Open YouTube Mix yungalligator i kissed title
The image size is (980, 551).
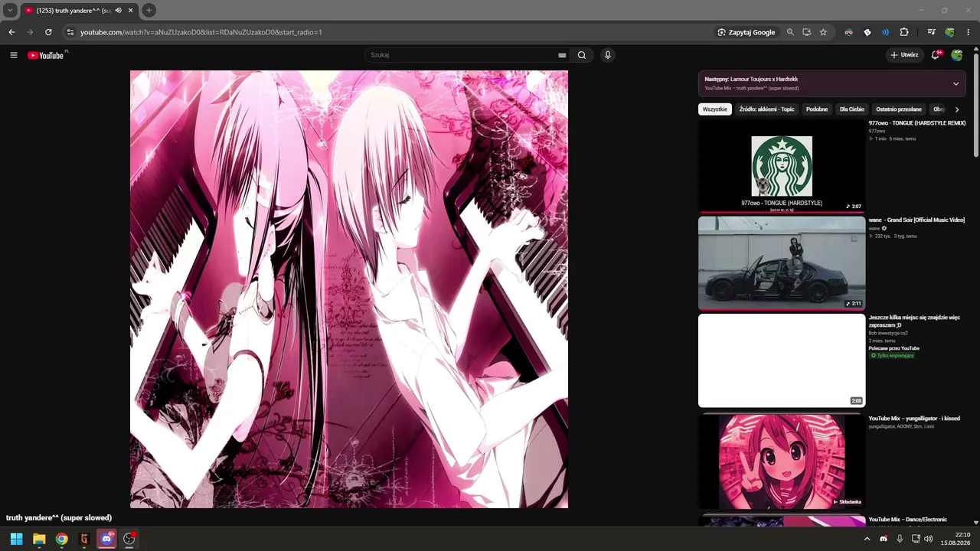click(x=914, y=419)
